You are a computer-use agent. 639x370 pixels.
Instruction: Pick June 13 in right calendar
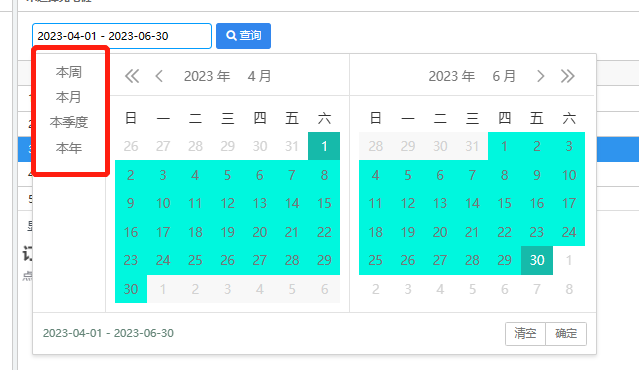click(x=440, y=203)
